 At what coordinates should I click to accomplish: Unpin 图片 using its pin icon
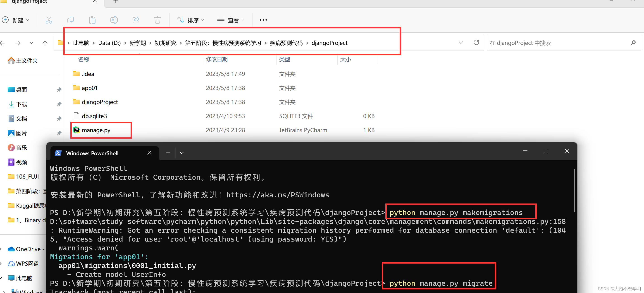[x=59, y=133]
